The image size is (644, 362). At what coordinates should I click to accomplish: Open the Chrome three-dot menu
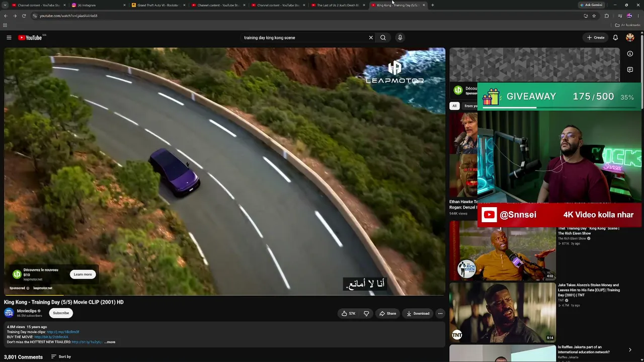638,16
